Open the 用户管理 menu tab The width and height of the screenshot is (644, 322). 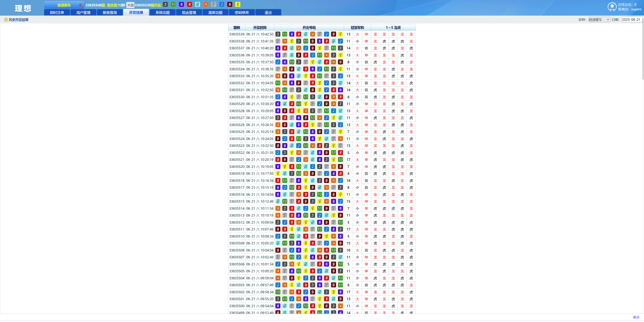(83, 13)
